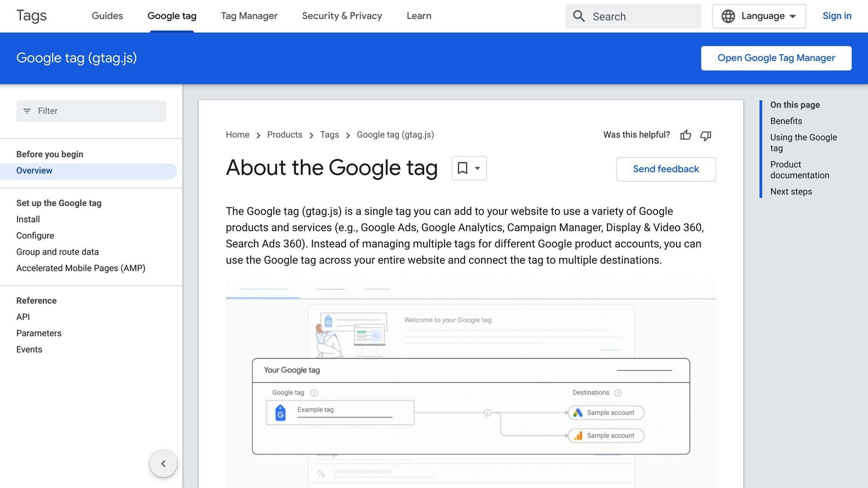Click the Sample account with Analytics icon
Screen dimensions: 868x488
coord(605,435)
